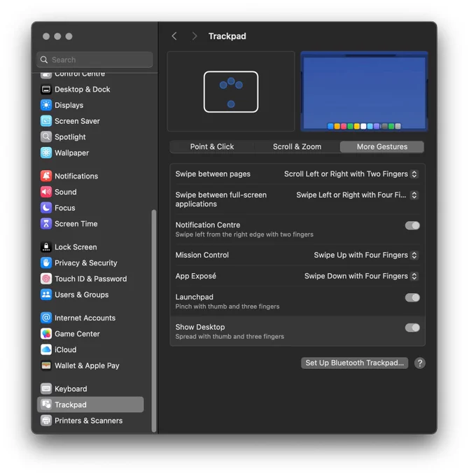This screenshot has height=476, width=469.
Task: Open the Desktop & Dock settings icon
Action: [45, 90]
